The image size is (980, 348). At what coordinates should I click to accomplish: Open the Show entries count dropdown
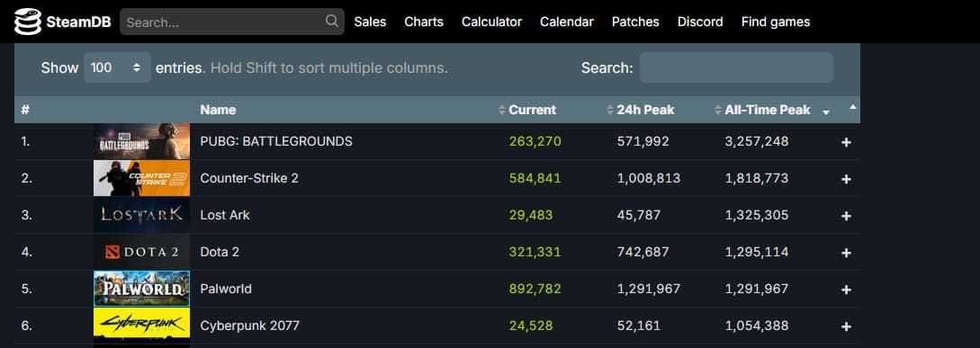[x=117, y=67]
